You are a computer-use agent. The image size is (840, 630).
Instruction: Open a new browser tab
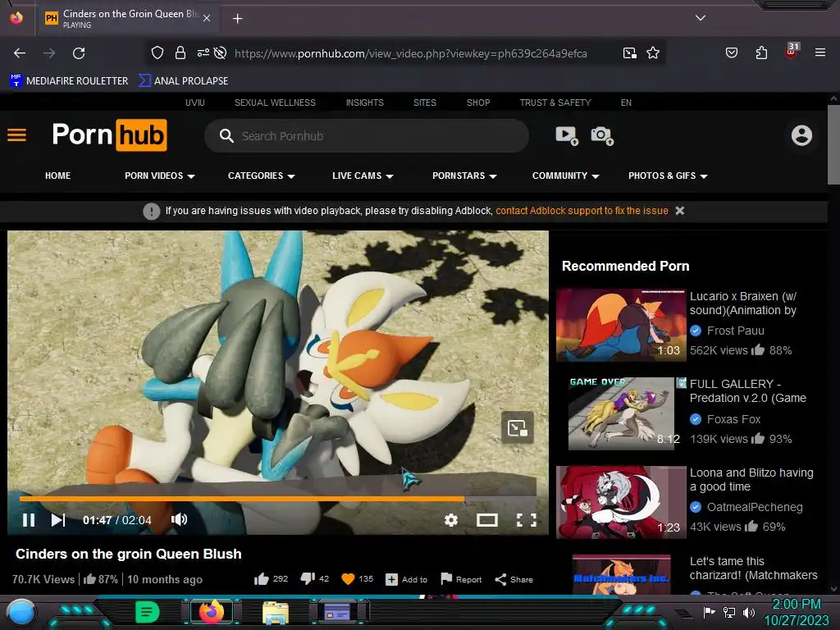coord(237,19)
